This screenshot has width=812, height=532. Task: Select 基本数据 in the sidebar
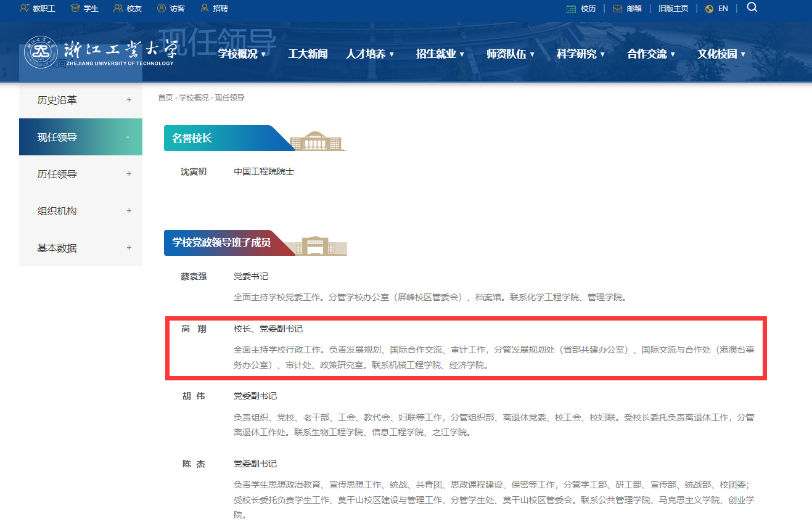click(57, 248)
